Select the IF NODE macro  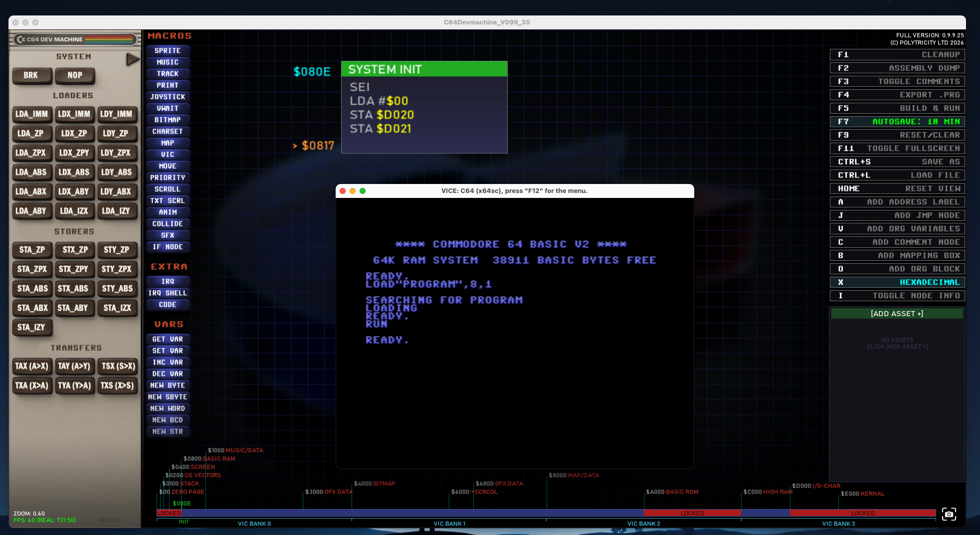coord(168,247)
